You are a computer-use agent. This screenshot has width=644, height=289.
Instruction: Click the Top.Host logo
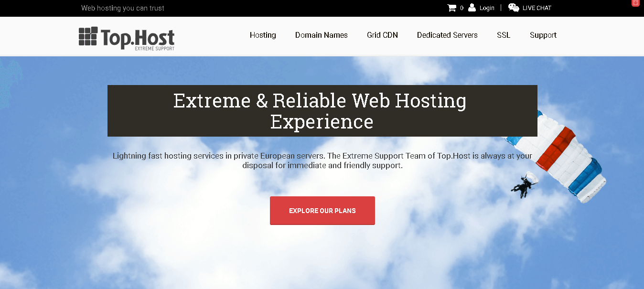point(127,38)
